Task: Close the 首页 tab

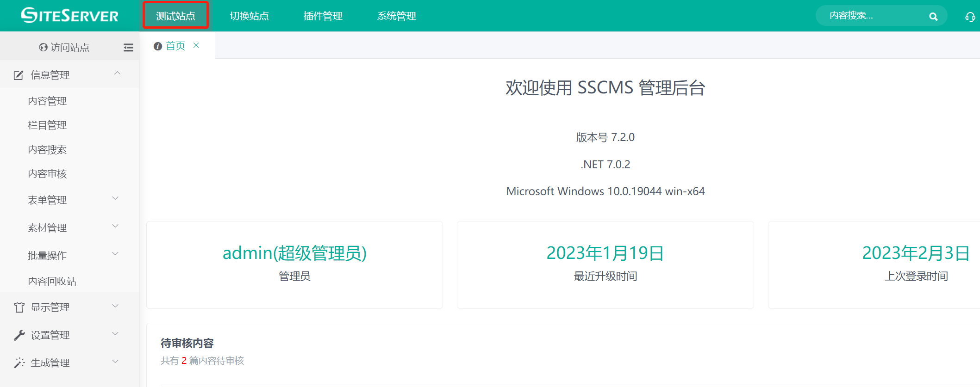Action: [x=196, y=45]
